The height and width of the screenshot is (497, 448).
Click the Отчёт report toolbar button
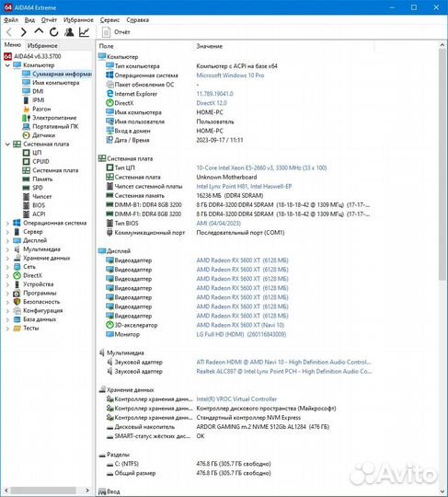click(116, 32)
